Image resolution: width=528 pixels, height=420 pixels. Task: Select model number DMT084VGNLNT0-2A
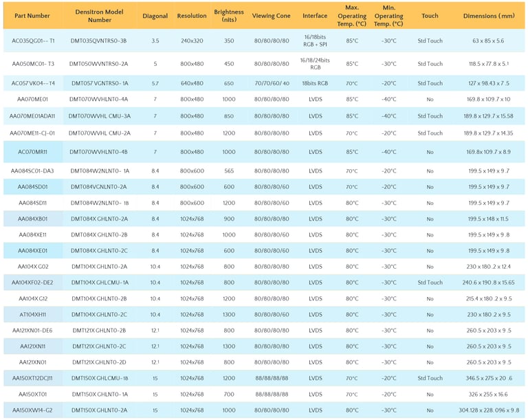[99, 186]
